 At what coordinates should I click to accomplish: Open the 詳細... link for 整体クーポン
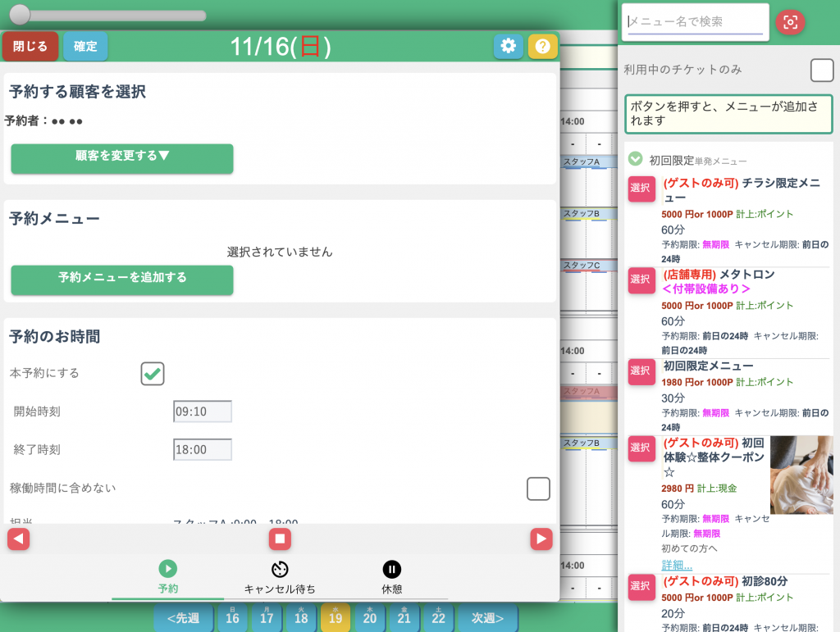click(x=677, y=565)
